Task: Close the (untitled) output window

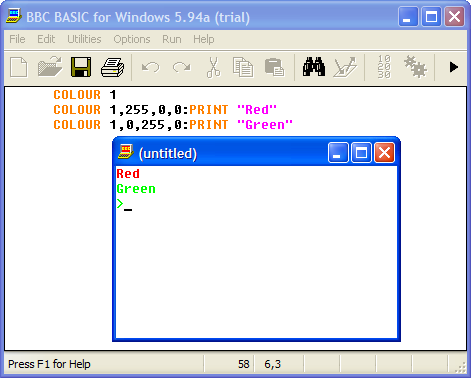Action: [385, 153]
